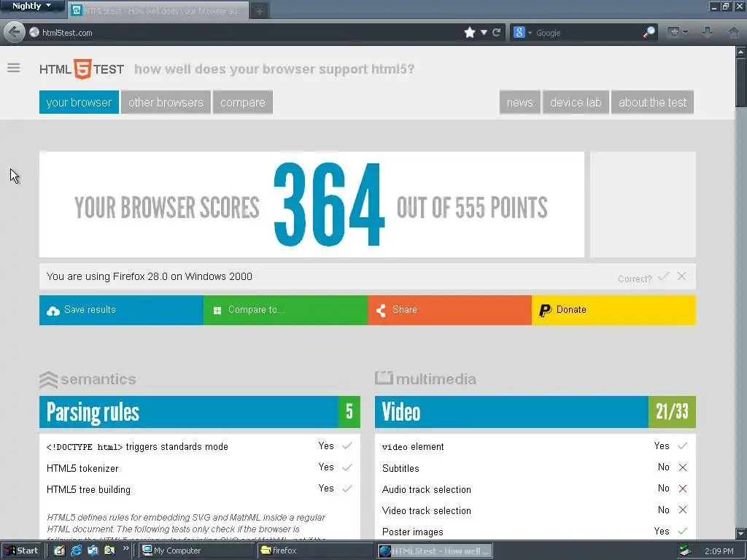Screen dimensions: 747x560
Task: Switch to the 'other browsers' tab
Action: click(x=166, y=102)
